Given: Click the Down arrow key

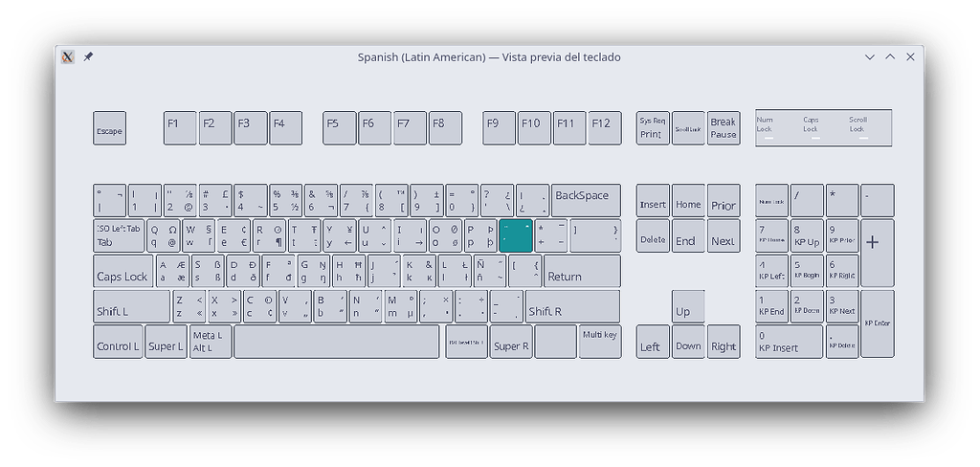Looking at the screenshot, I should [x=688, y=342].
